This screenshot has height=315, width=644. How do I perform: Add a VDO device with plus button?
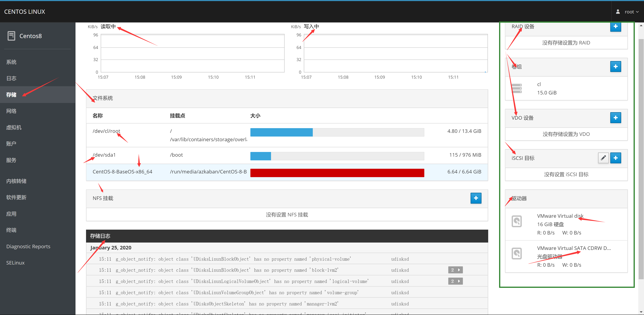615,118
